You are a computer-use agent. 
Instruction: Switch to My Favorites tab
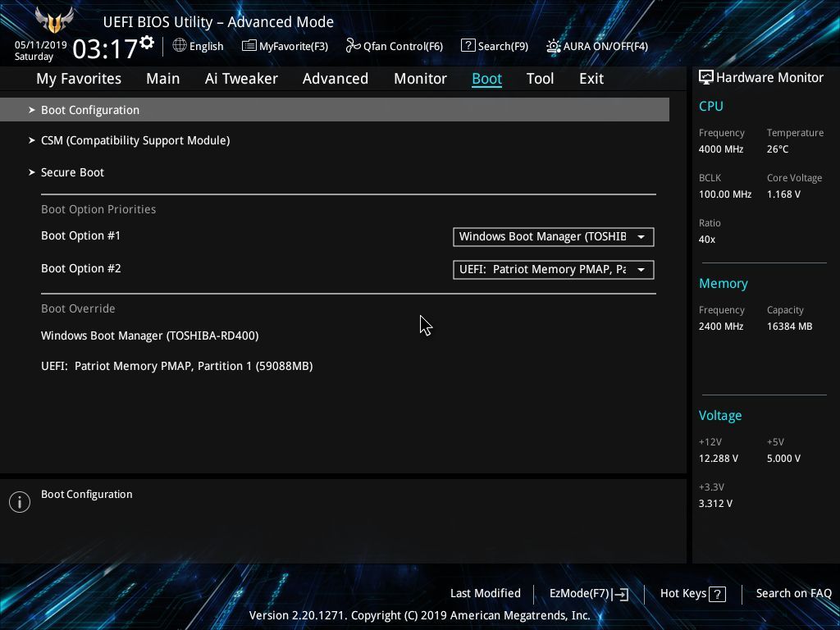pyautogui.click(x=79, y=79)
